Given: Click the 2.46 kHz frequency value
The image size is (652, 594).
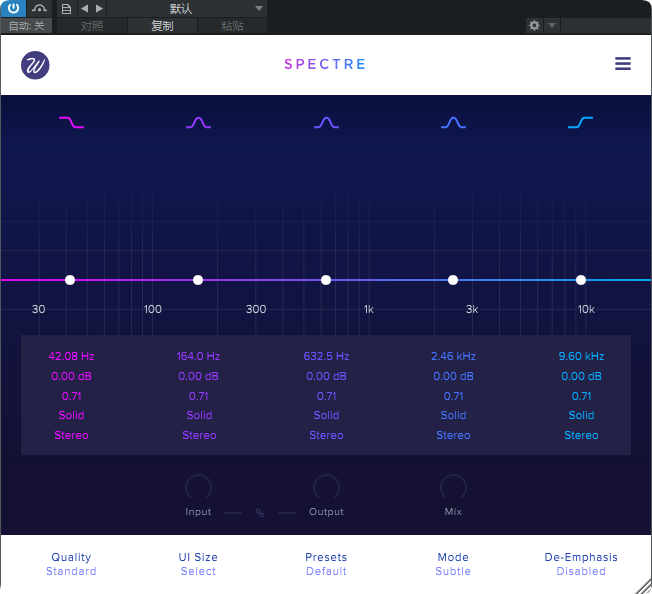Looking at the screenshot, I should click(453, 356).
